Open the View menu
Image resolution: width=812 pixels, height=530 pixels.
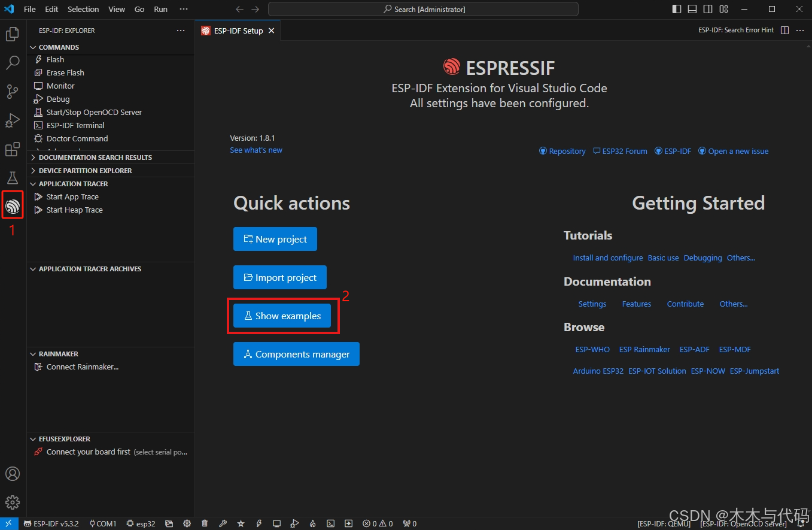tap(117, 9)
